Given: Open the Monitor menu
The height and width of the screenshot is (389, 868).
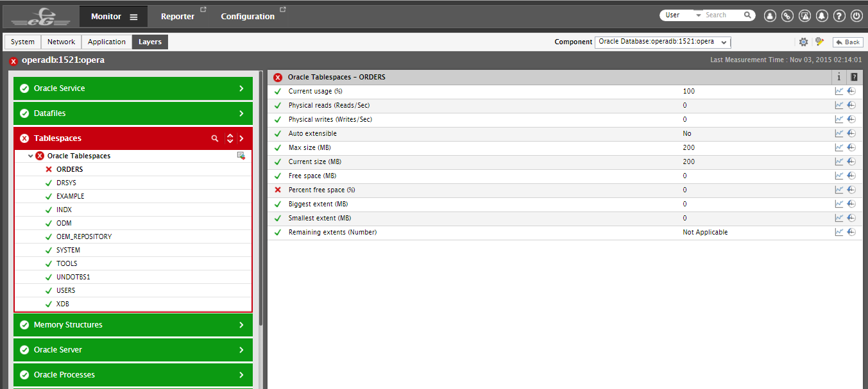Looking at the screenshot, I should (114, 17).
